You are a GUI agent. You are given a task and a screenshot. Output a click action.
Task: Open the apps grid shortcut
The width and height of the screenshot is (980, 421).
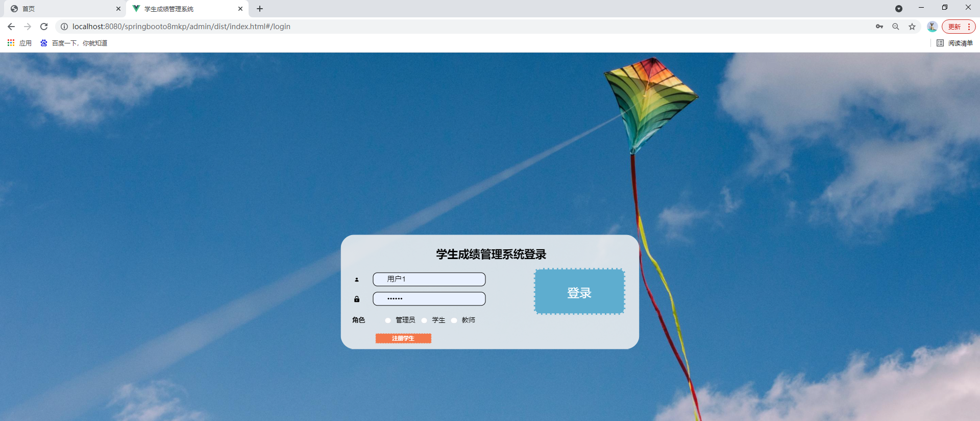point(11,43)
